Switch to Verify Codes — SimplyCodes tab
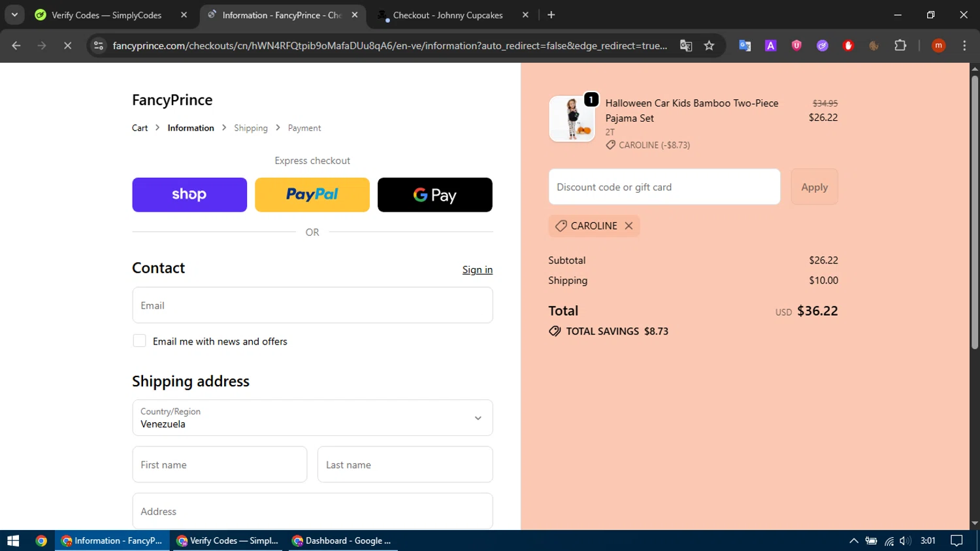This screenshot has height=551, width=980. click(x=106, y=15)
